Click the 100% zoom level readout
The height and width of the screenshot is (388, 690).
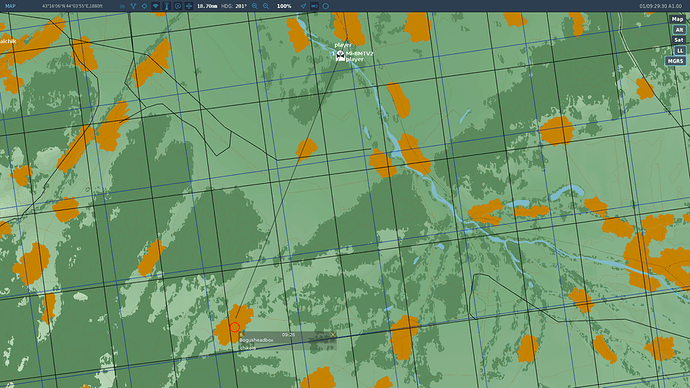click(x=284, y=6)
